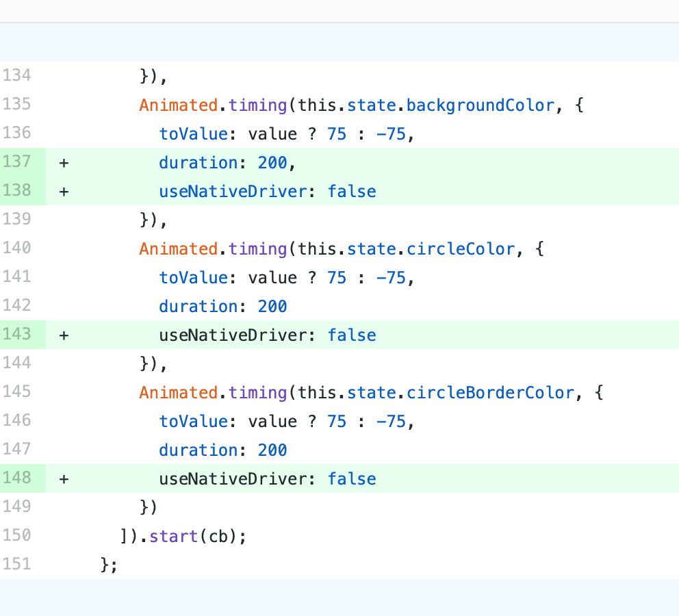This screenshot has height=616, width=679.
Task: Expand the collapsed hunk bar above line 134
Action: [339, 42]
